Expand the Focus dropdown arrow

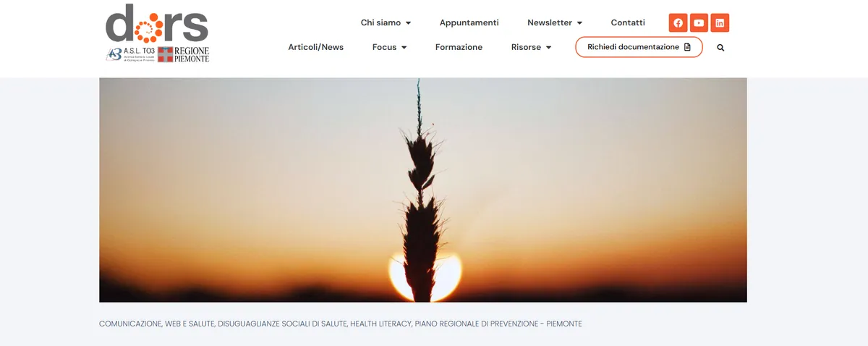click(x=404, y=48)
